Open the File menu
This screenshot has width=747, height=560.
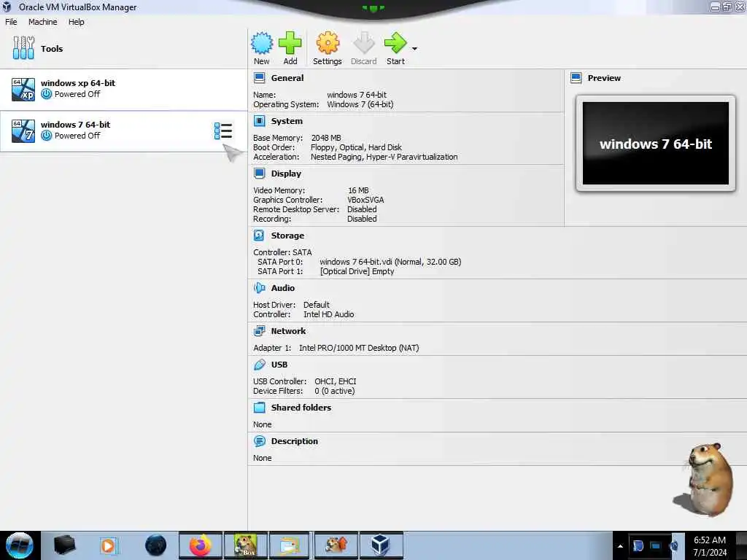11,22
